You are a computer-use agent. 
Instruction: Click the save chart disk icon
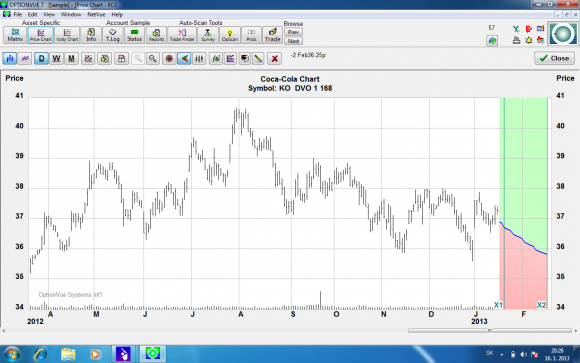click(x=121, y=58)
